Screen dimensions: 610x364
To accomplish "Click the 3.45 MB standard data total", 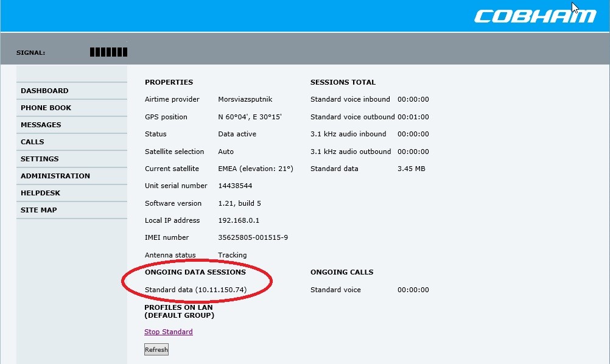I will tap(411, 169).
